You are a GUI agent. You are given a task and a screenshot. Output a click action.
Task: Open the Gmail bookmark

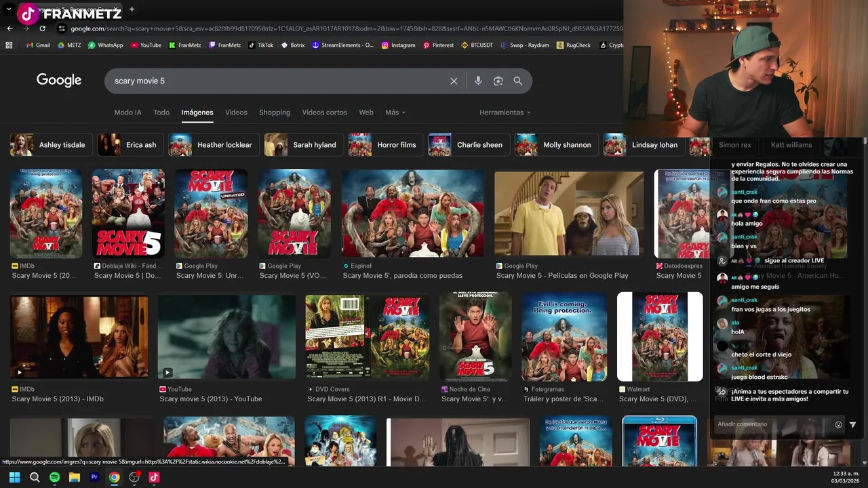[x=37, y=45]
